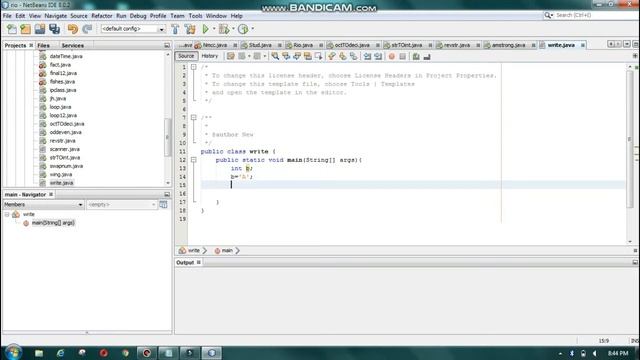Select swapnum.java in the Projects tree
The image size is (640, 360).
pos(66,166)
